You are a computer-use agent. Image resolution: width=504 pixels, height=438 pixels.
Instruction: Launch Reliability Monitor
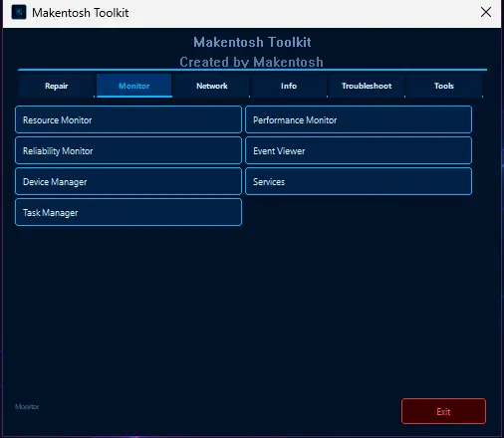click(x=128, y=150)
